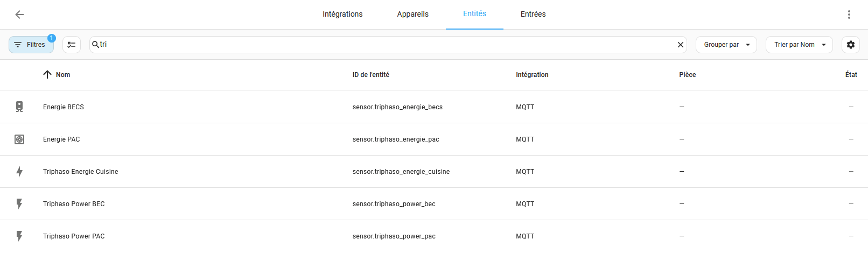Click the Energie PAC heat pump icon
Viewport: 868px width, 267px height.
click(x=19, y=139)
